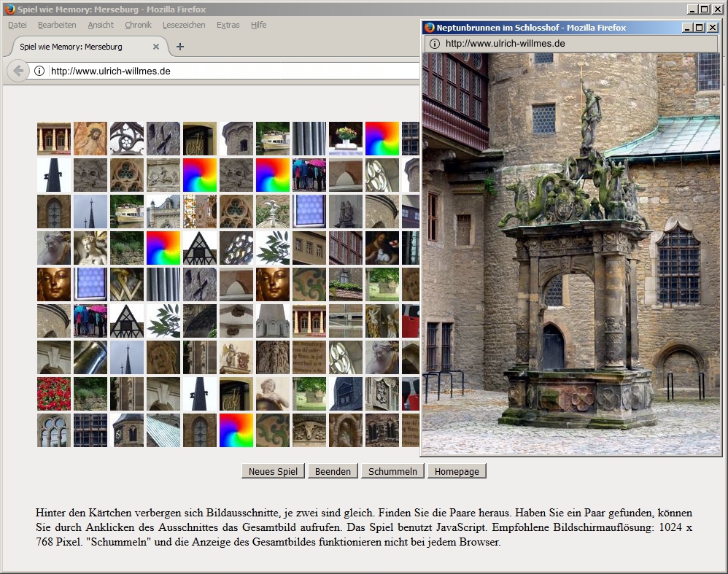Click site info icon in Neptunbrunnen popup window
This screenshot has width=728, height=574.
coord(435,44)
